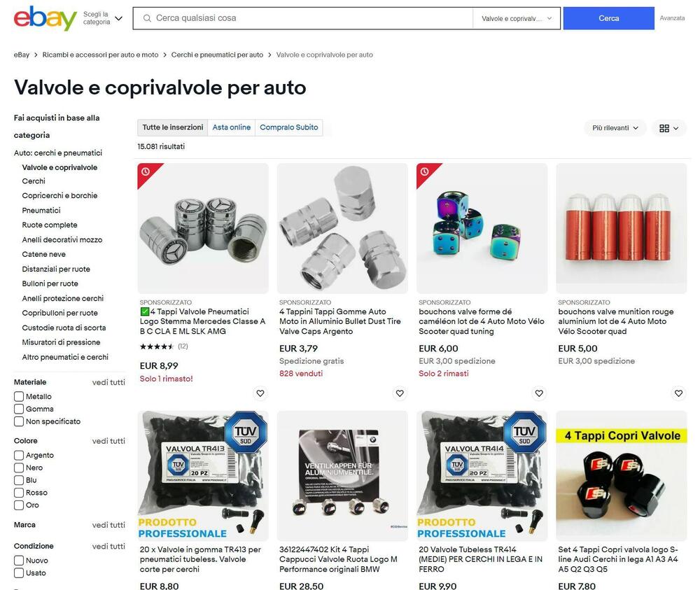The height and width of the screenshot is (590, 700).
Task: Click heart on red munition valve caps
Action: pos(678,393)
